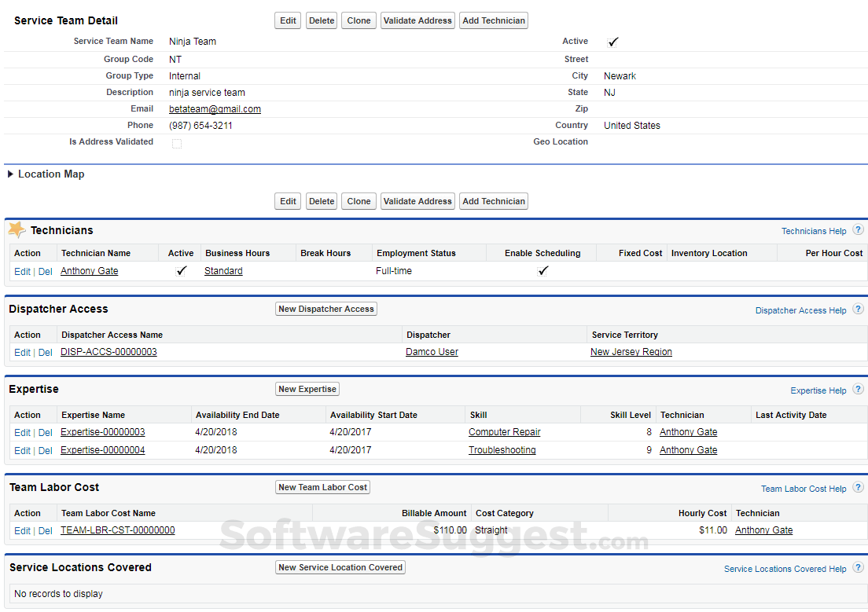Image resolution: width=868 pixels, height=612 pixels.
Task: Click help icon beside Dispatcher Access Help
Action: 858,310
